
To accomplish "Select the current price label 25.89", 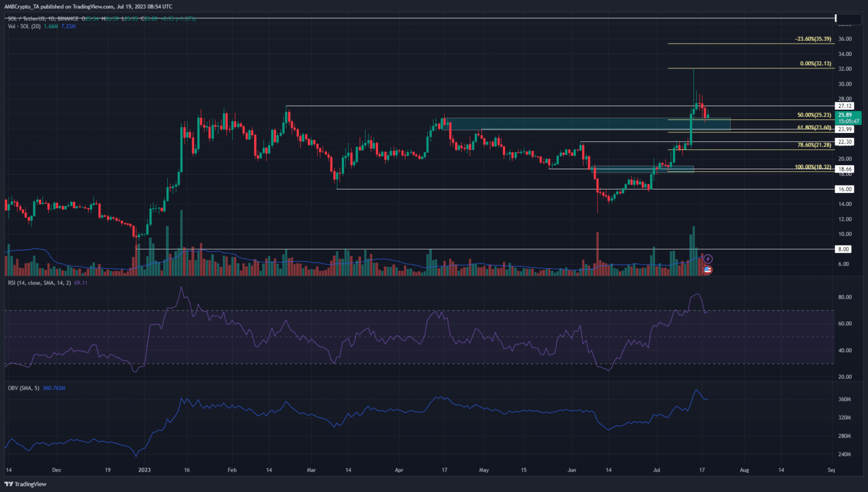I will tap(845, 115).
